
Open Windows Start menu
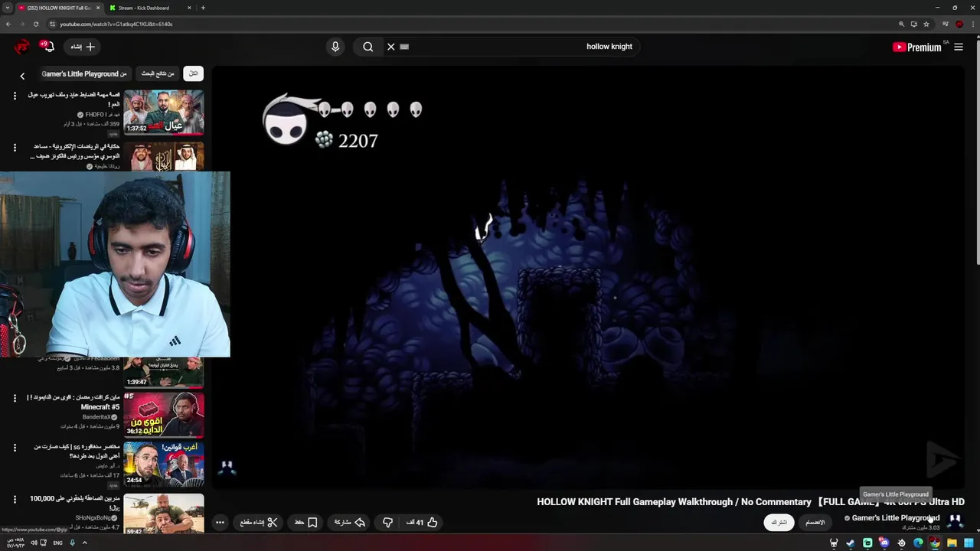point(969,543)
